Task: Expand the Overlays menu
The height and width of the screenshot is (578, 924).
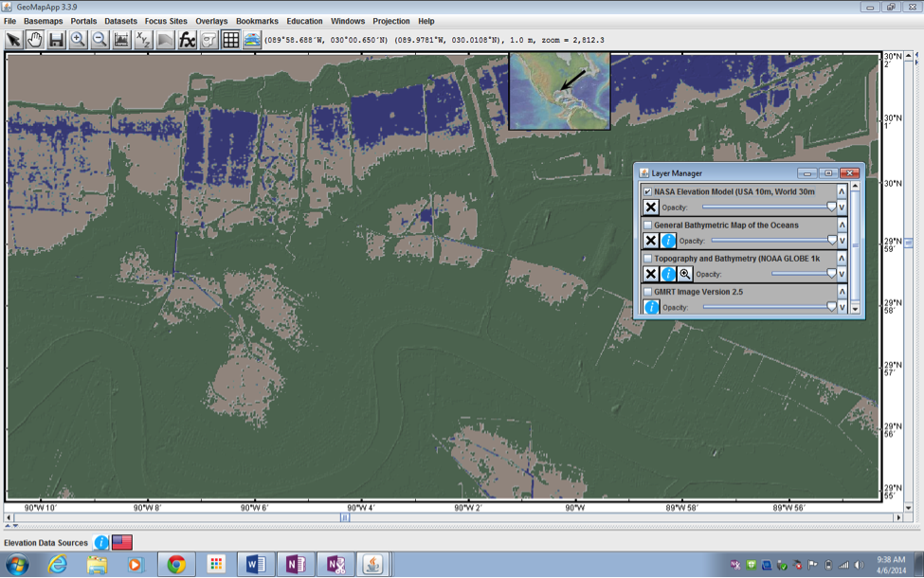Action: 211,20
